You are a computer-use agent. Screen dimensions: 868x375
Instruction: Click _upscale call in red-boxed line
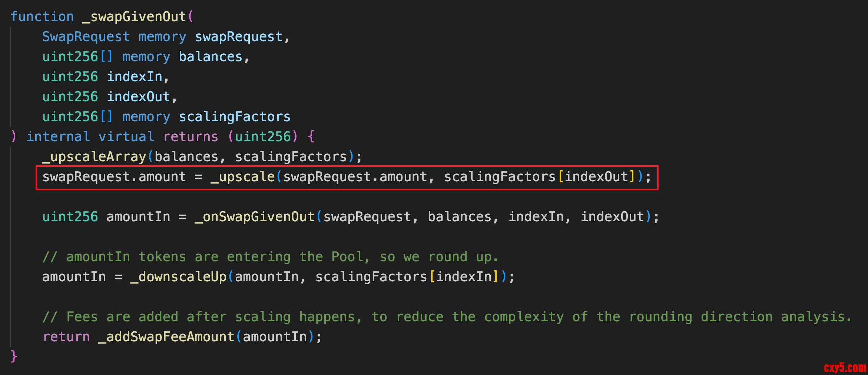click(x=243, y=177)
